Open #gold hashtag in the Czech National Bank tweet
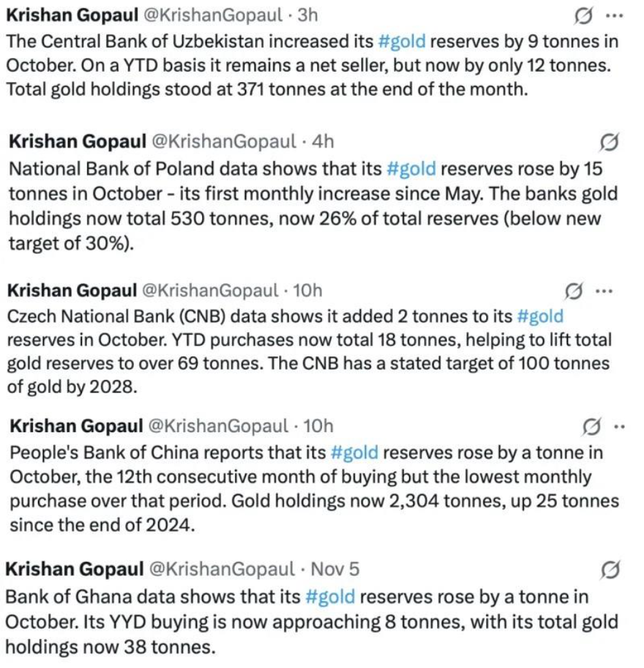This screenshot has height=668, width=644. coord(539,316)
